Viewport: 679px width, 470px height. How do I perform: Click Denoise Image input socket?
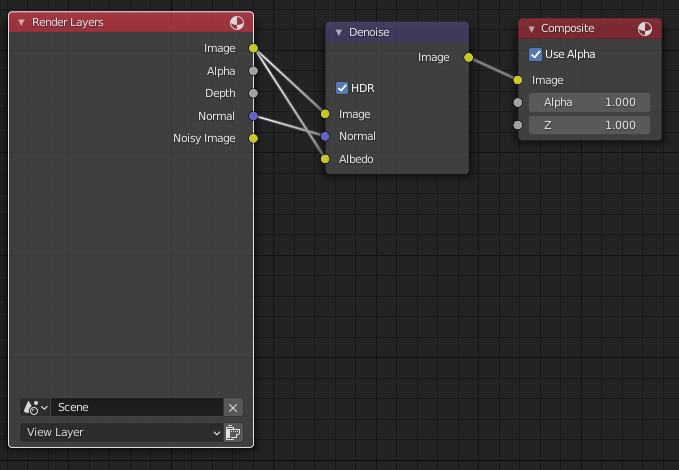(325, 114)
